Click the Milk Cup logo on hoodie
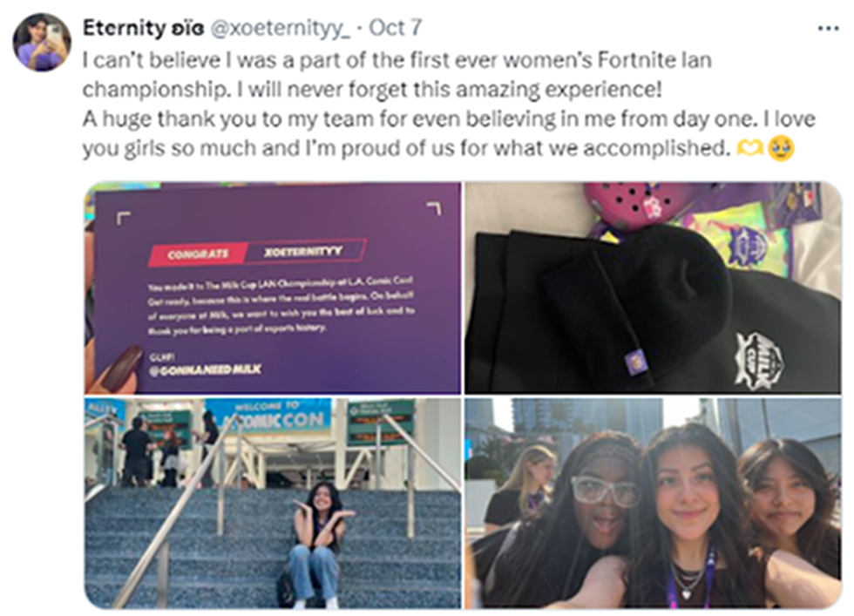 (x=759, y=358)
